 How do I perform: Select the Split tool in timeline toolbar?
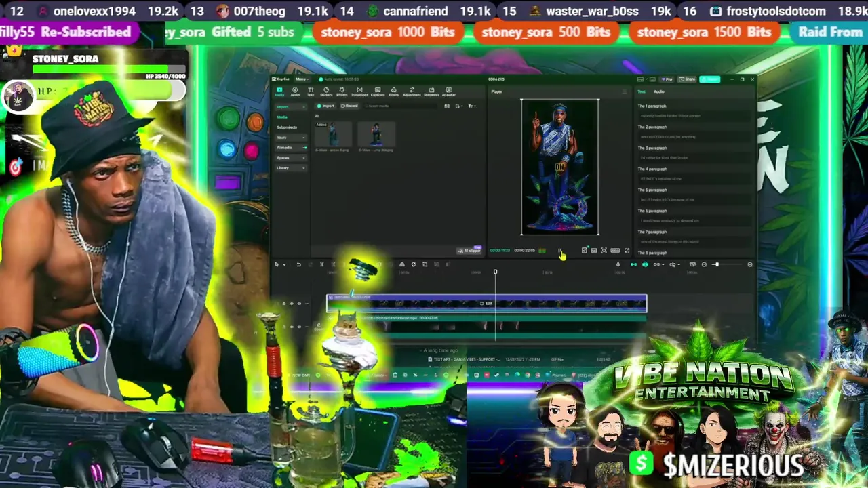(321, 264)
